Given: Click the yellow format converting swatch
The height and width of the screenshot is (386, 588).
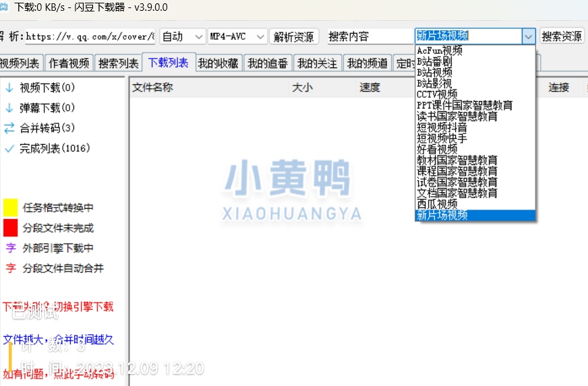Looking at the screenshot, I should [11, 207].
